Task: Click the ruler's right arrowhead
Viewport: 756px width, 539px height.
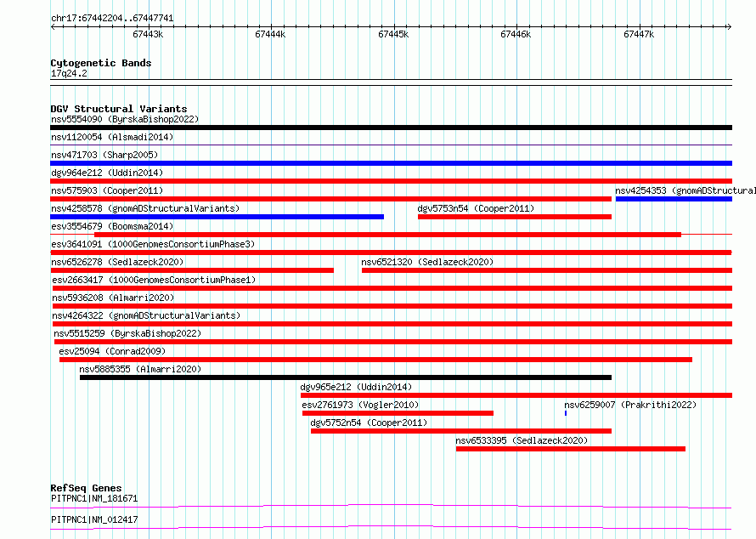Action: tap(730, 27)
